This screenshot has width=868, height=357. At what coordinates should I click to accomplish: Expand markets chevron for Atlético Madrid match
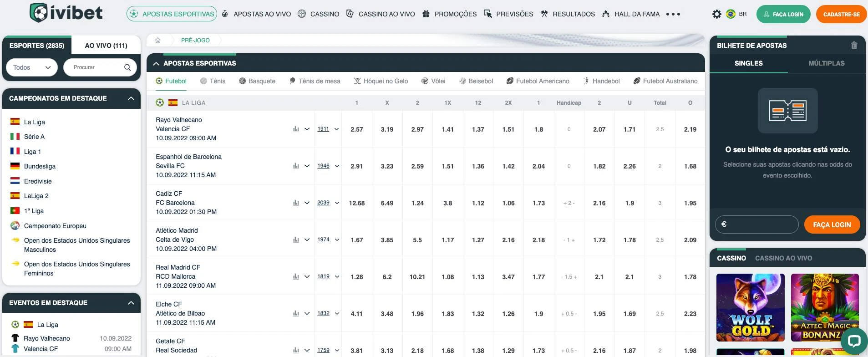coord(307,240)
